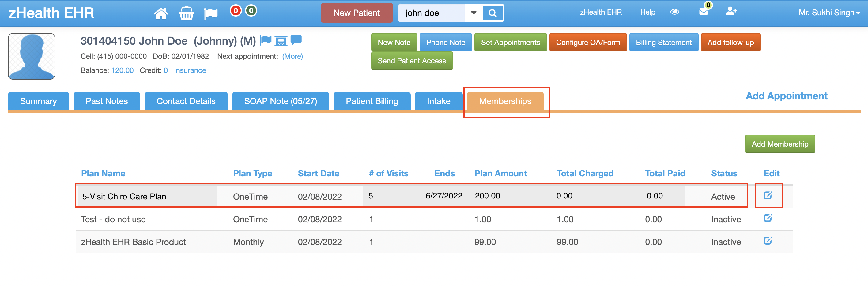Image resolution: width=868 pixels, height=286 pixels.
Task: Click the Add Membership button
Action: pyautogui.click(x=780, y=144)
